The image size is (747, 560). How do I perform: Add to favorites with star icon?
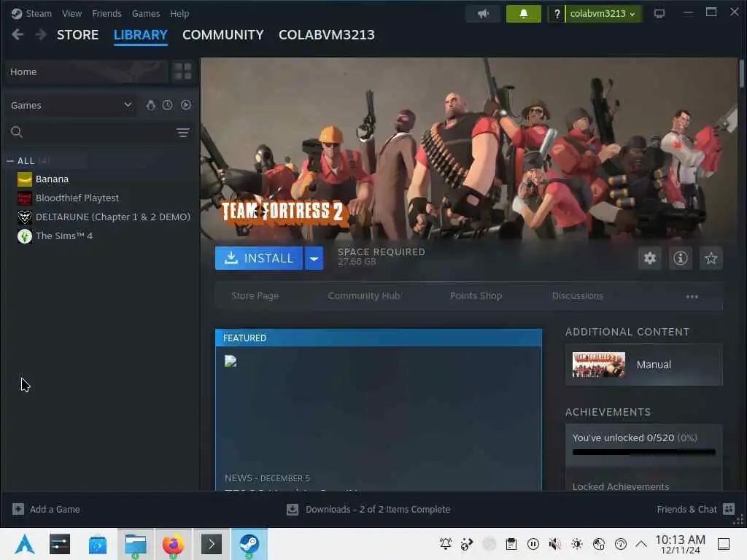click(x=711, y=258)
